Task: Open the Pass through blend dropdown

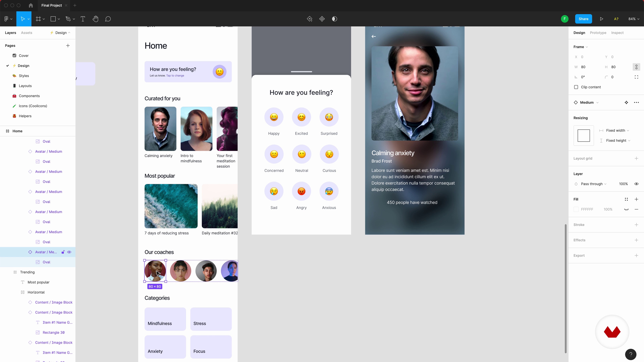Action: point(594,184)
